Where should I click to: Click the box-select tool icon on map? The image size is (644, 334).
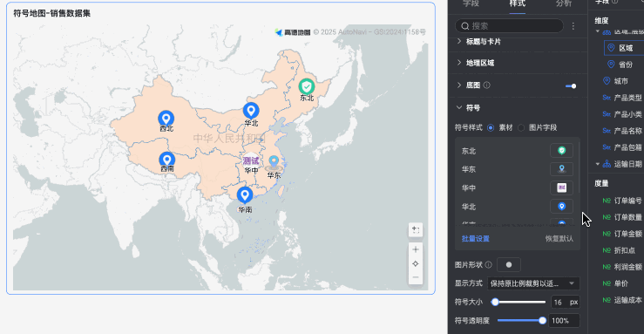416,230
